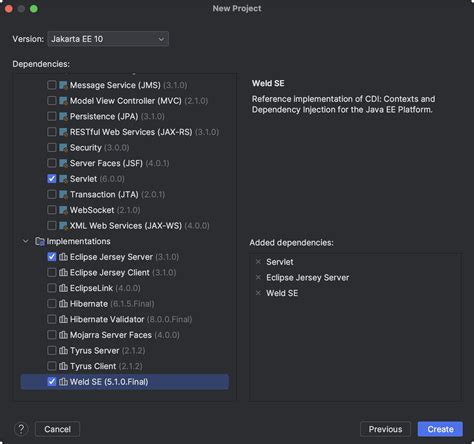This screenshot has height=444, width=474.
Task: Click the Hibernate library icon
Action: point(63,304)
